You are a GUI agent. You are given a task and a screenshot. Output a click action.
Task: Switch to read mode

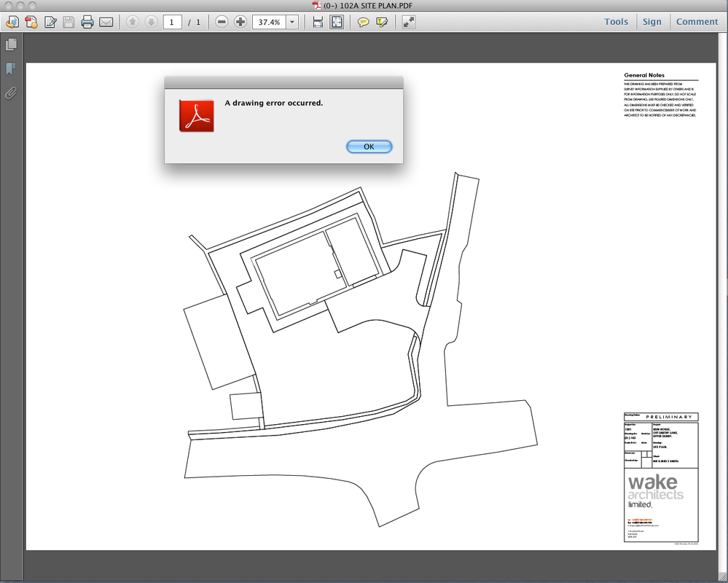[409, 22]
